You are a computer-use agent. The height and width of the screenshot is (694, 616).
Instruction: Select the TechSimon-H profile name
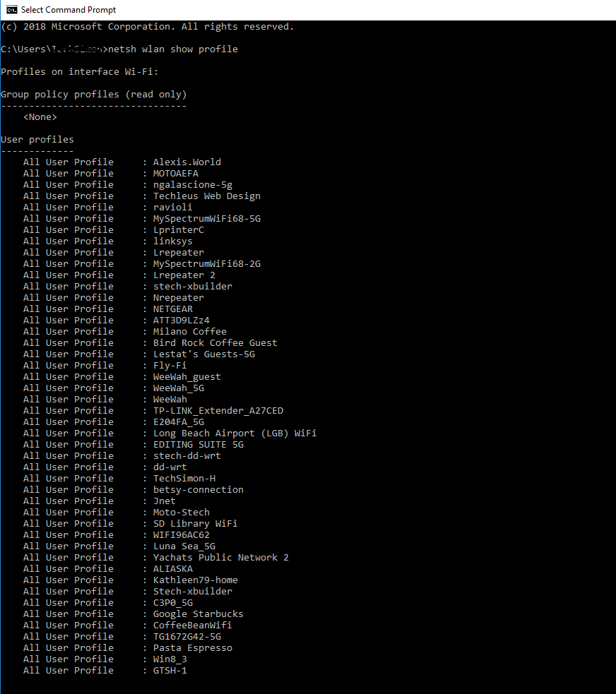tap(184, 479)
